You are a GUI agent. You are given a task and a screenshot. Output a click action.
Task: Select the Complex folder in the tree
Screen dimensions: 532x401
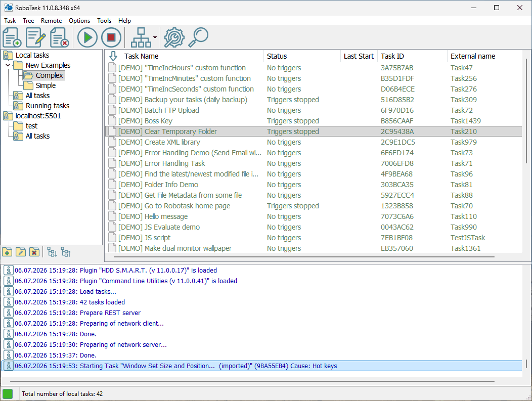50,75
